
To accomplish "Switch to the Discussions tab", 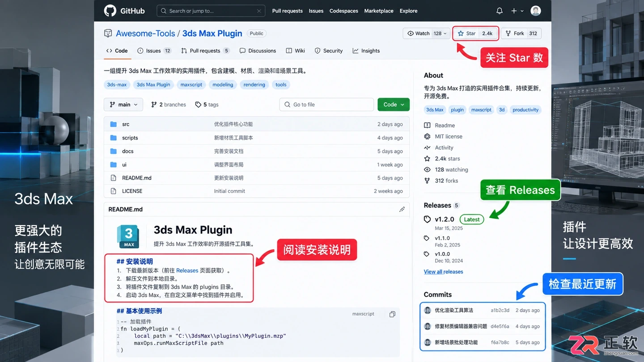I will pos(258,51).
